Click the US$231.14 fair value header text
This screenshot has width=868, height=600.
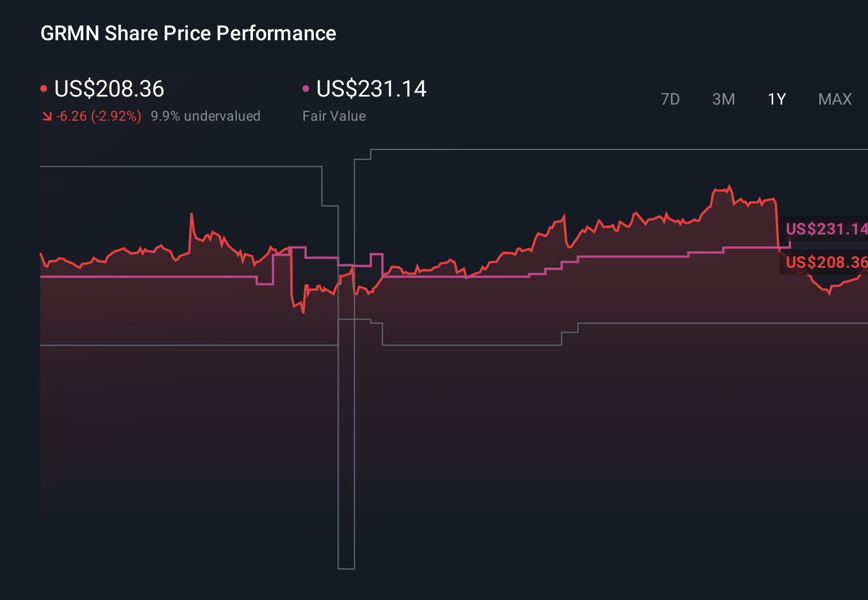(x=371, y=89)
